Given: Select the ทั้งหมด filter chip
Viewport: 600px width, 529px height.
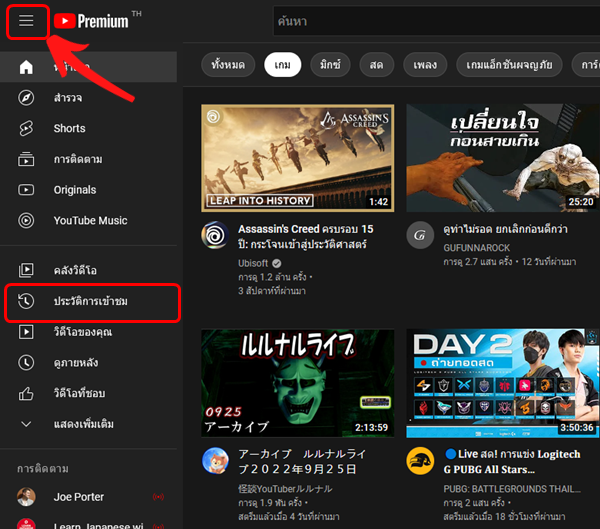Looking at the screenshot, I should coord(228,65).
